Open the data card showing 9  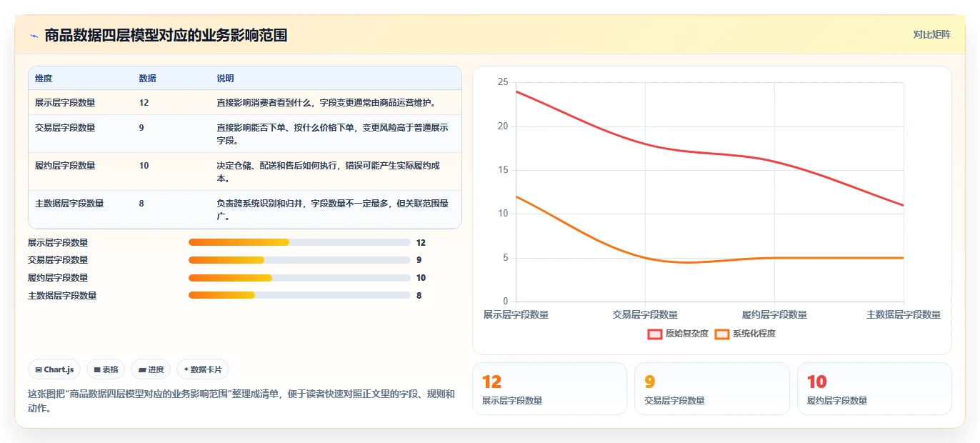coord(712,389)
